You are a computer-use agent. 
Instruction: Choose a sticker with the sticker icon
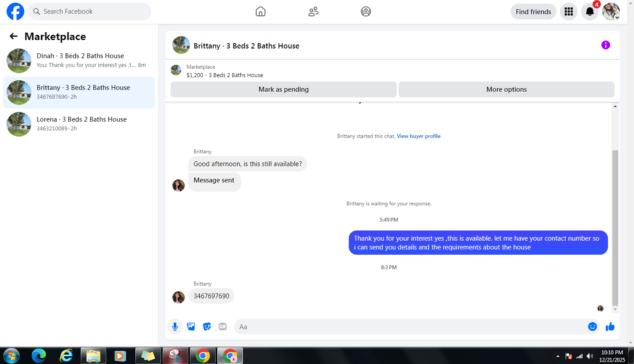tap(207, 327)
